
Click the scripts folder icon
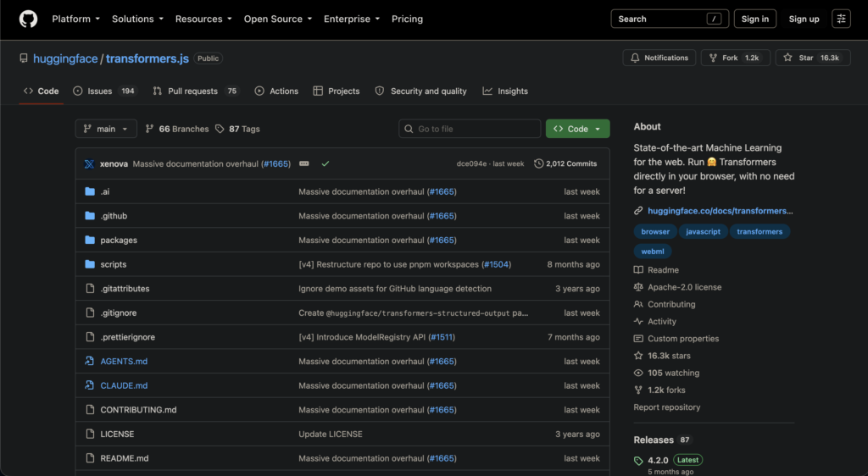point(90,264)
